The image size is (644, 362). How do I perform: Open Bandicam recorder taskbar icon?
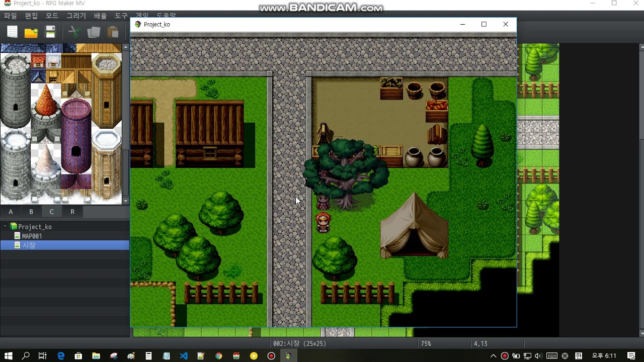coord(271,356)
